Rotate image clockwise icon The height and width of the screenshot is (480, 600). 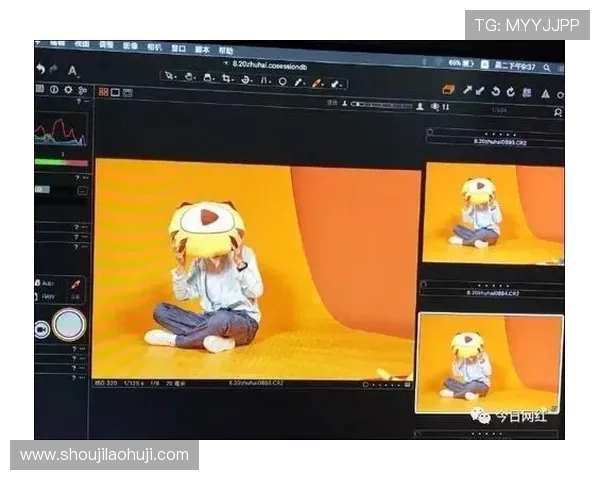510,92
